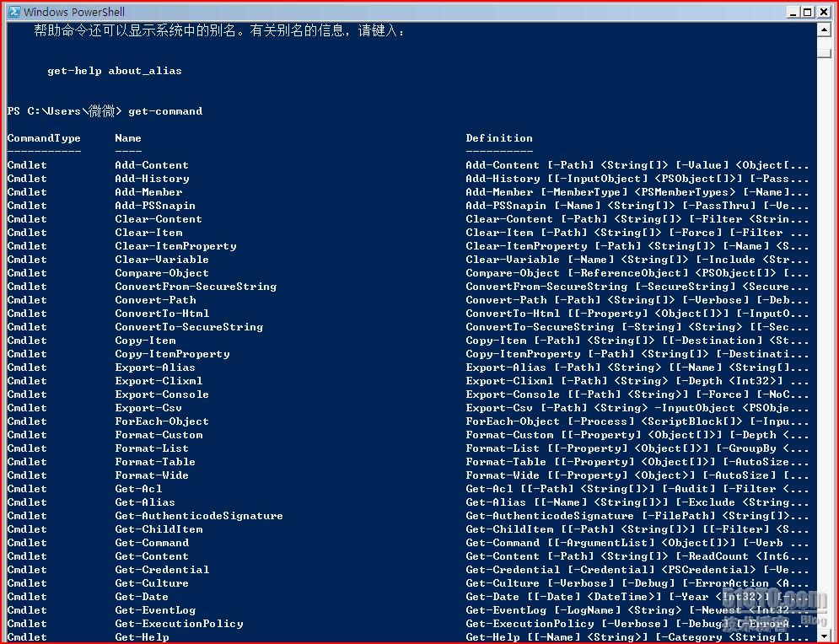Click Format-Table in the Name column
839x644 pixels.
click(155, 462)
